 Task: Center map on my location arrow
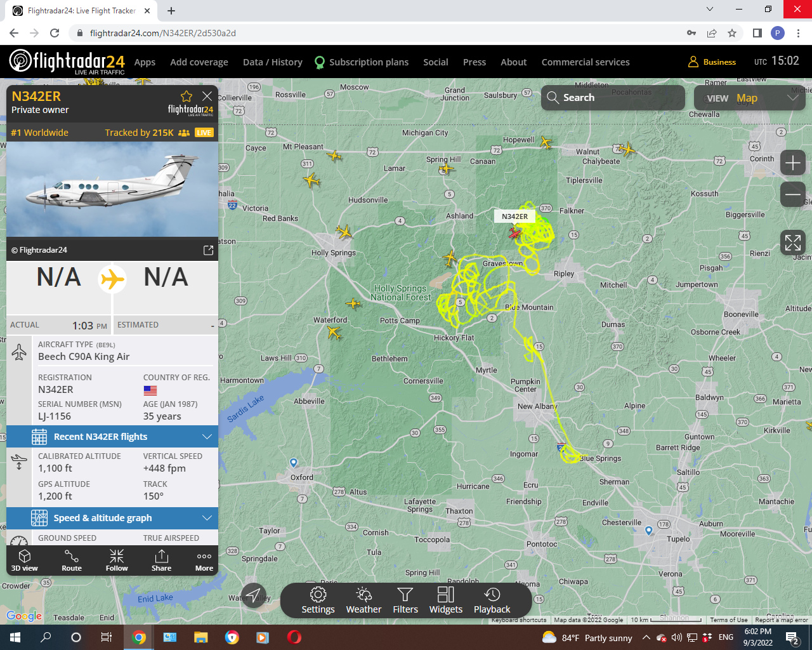(254, 595)
